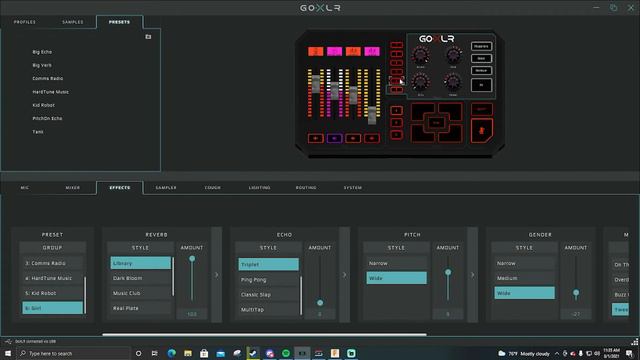Open the System tab
The height and width of the screenshot is (360, 640).
click(353, 188)
